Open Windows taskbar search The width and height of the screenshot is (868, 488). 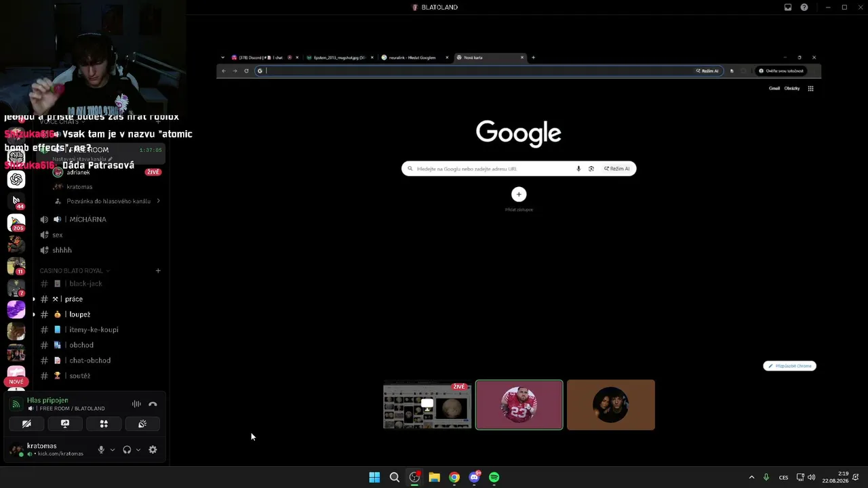click(x=395, y=477)
